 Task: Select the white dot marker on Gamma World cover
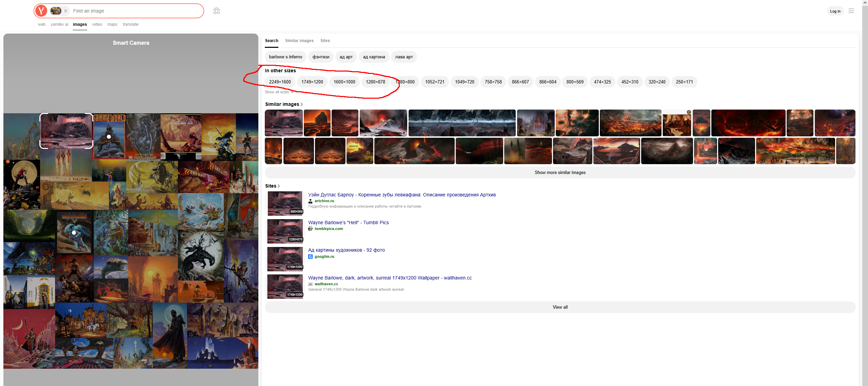click(109, 137)
